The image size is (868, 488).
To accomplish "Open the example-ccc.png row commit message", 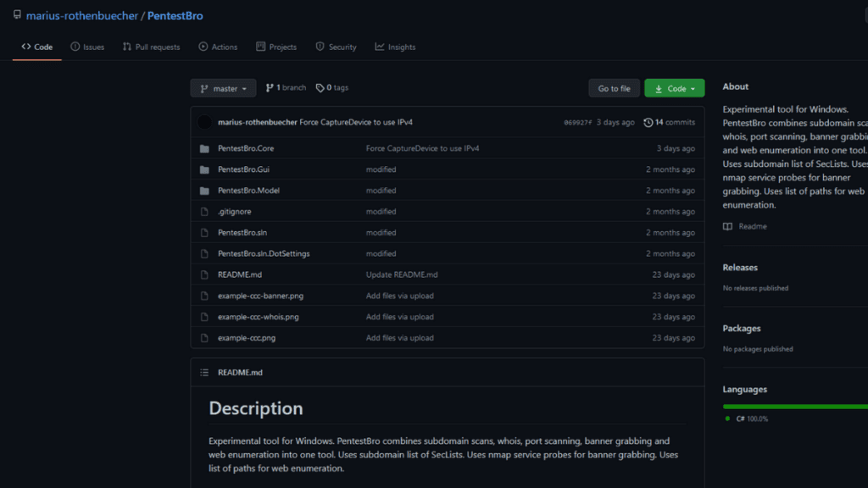I will 400,337.
